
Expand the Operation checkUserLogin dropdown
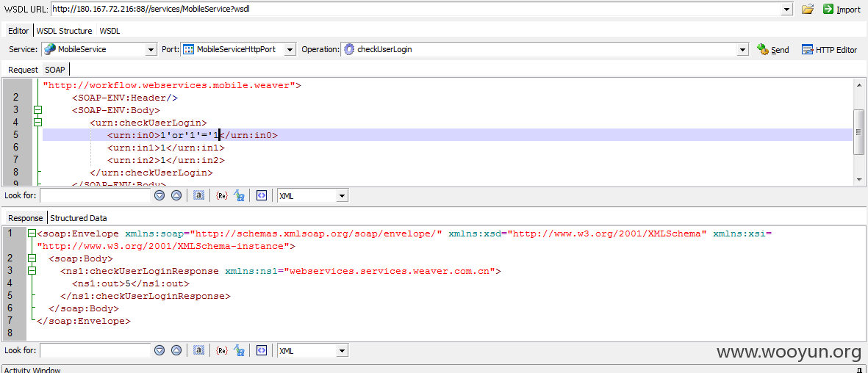pyautogui.click(x=743, y=50)
